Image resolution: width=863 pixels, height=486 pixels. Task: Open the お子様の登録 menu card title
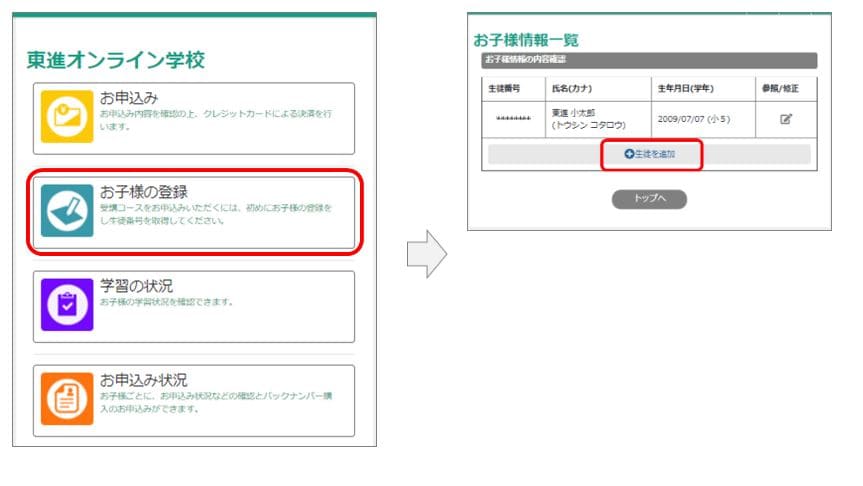(x=144, y=192)
